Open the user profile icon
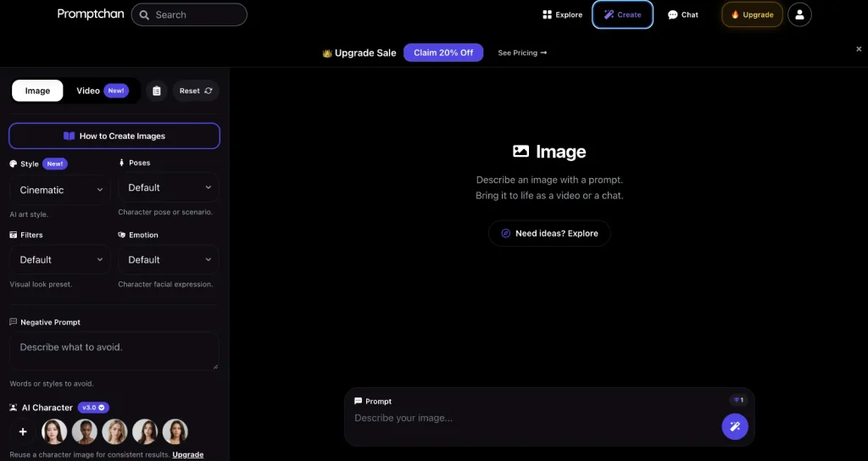This screenshot has height=461, width=868. (x=799, y=15)
